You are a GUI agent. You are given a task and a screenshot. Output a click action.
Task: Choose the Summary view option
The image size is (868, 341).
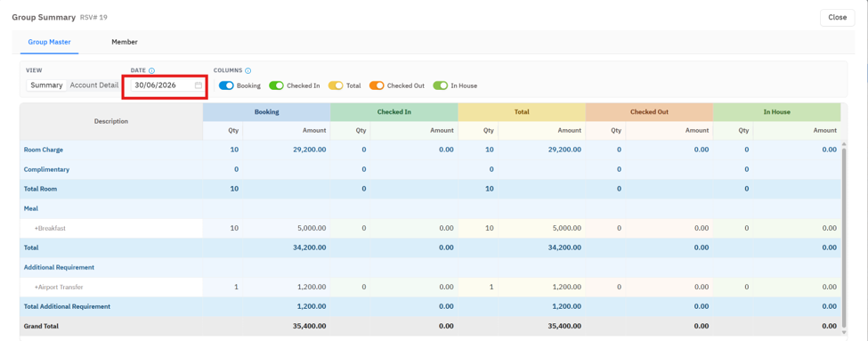click(46, 85)
